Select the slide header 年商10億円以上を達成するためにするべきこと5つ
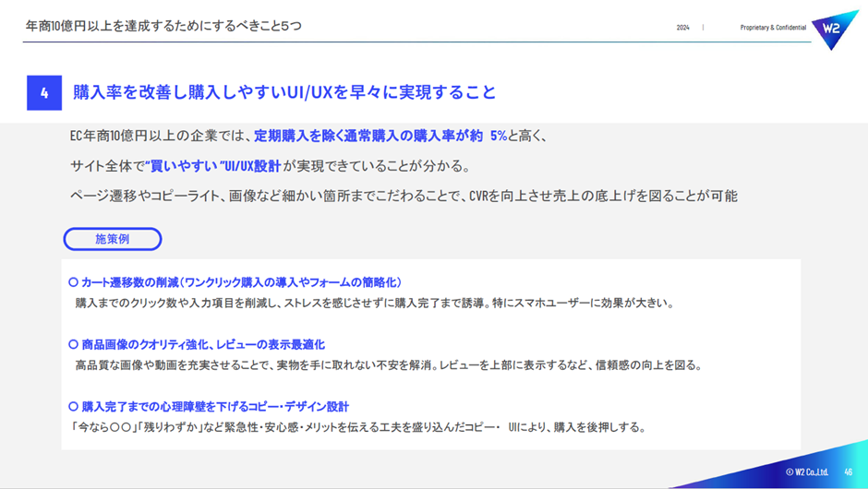 [163, 26]
